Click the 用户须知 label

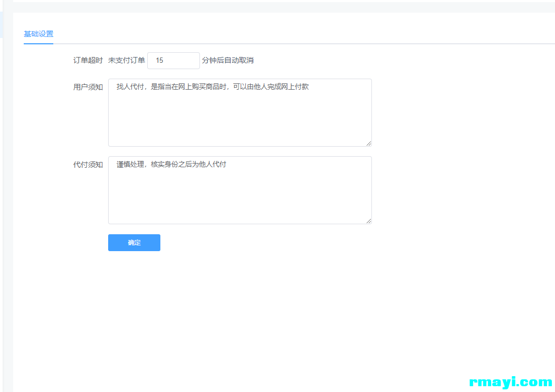coord(88,87)
